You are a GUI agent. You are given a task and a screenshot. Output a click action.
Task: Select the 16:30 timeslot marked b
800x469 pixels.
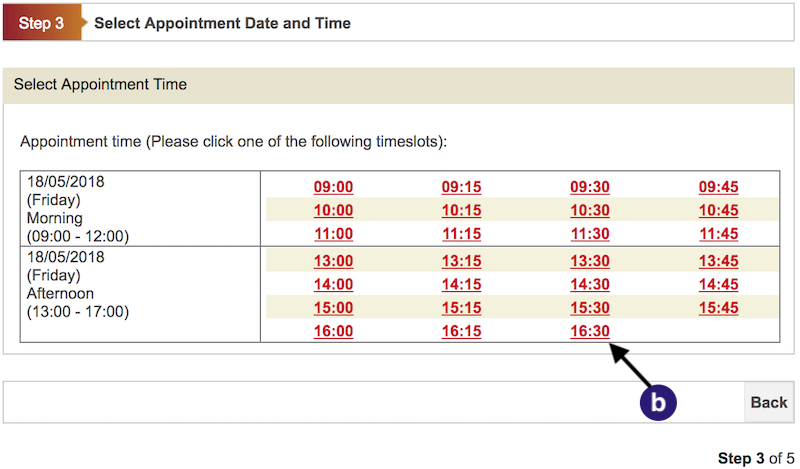590,331
